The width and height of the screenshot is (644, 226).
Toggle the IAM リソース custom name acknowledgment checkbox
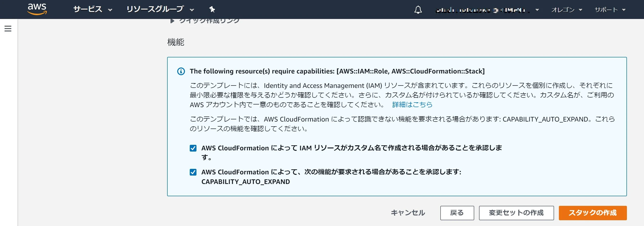pyautogui.click(x=193, y=148)
